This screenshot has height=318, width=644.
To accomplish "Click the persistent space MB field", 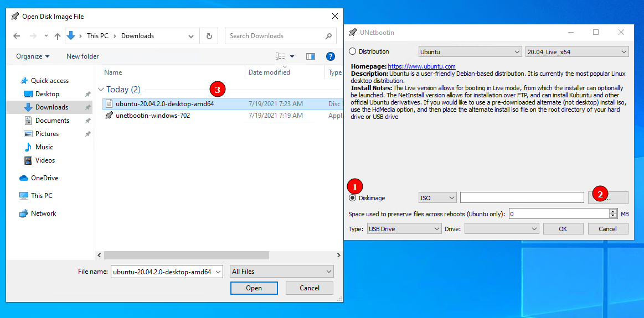I will click(x=559, y=214).
